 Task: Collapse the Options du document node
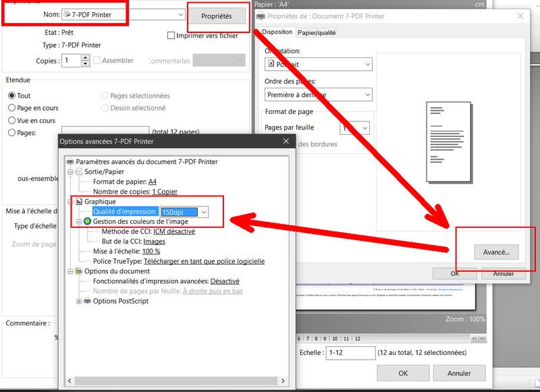[70, 271]
